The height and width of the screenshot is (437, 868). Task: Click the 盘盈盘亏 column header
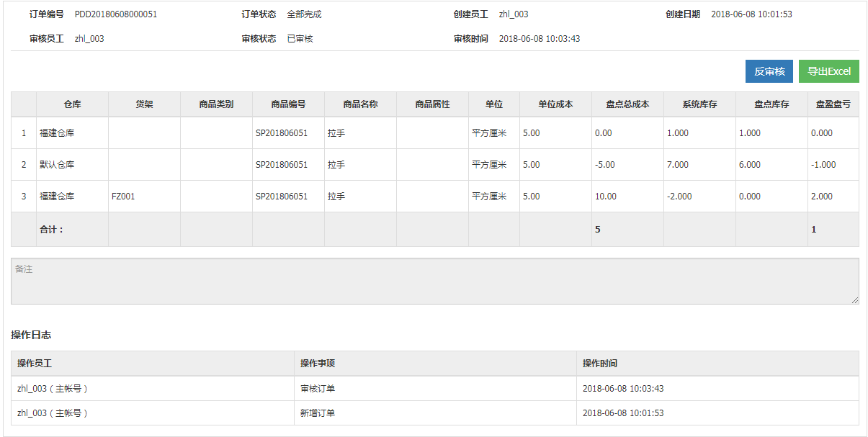coord(833,104)
